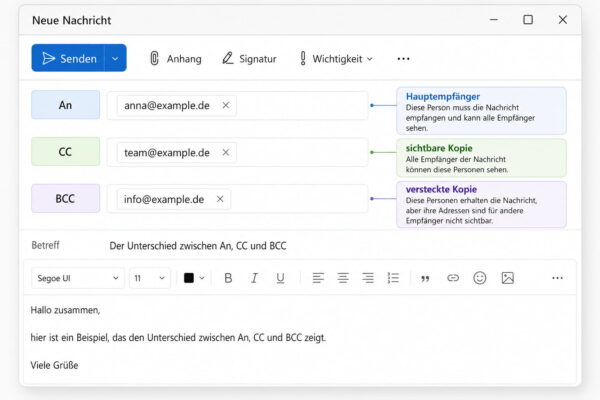This screenshot has width=600, height=400.
Task: Toggle underline formatting
Action: click(x=280, y=278)
